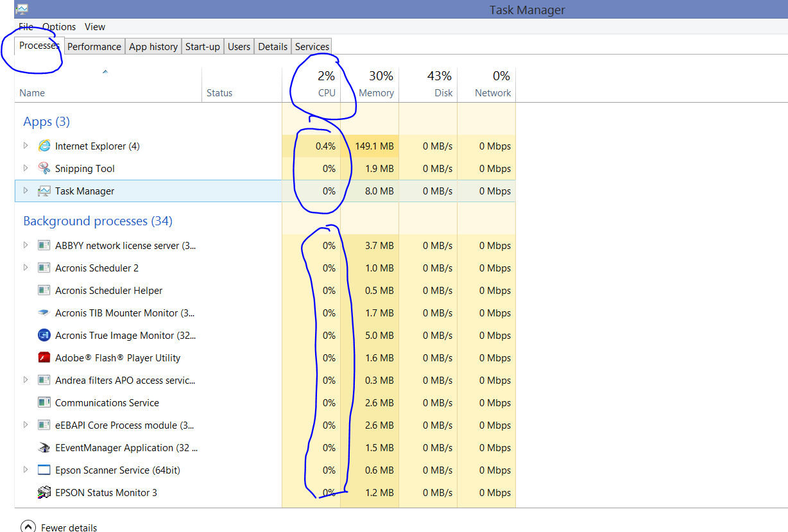788x532 pixels.
Task: Click the Acronis TIB Mounter Monitor icon
Action: pyautogui.click(x=44, y=313)
